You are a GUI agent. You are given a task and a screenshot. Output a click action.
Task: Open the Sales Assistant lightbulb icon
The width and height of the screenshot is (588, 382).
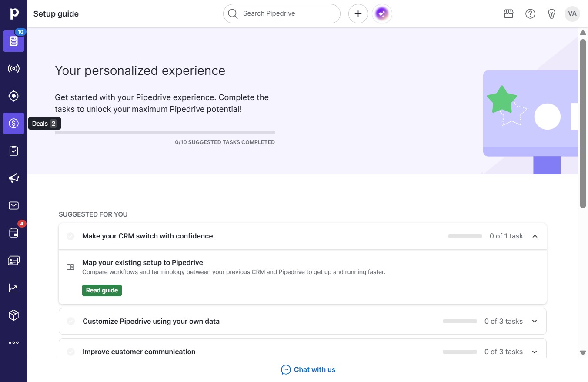pos(552,14)
